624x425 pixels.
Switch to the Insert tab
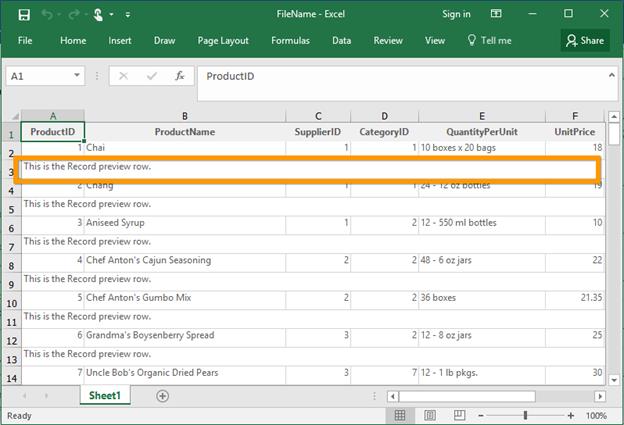click(x=119, y=41)
